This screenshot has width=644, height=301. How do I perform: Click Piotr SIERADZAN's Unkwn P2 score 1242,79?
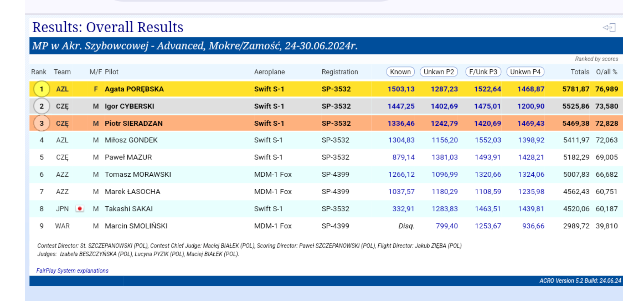[x=444, y=123]
